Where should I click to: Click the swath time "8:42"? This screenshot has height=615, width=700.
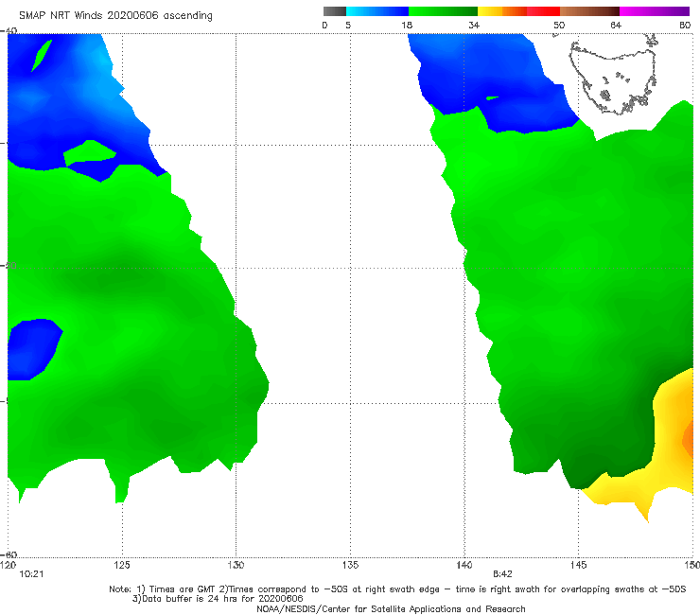(502, 574)
